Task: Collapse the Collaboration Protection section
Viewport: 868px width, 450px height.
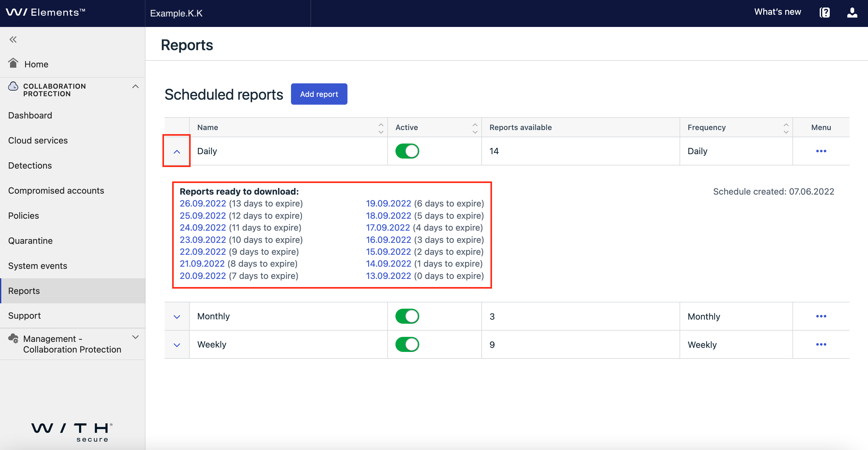Action: 135,86
